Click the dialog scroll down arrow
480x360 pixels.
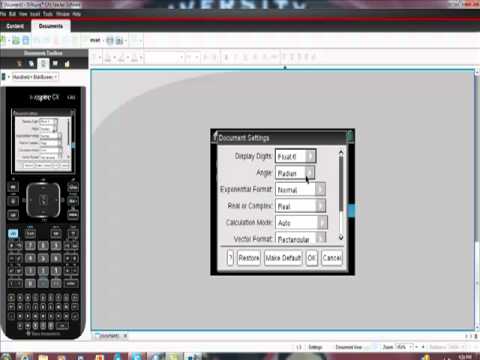[341, 237]
